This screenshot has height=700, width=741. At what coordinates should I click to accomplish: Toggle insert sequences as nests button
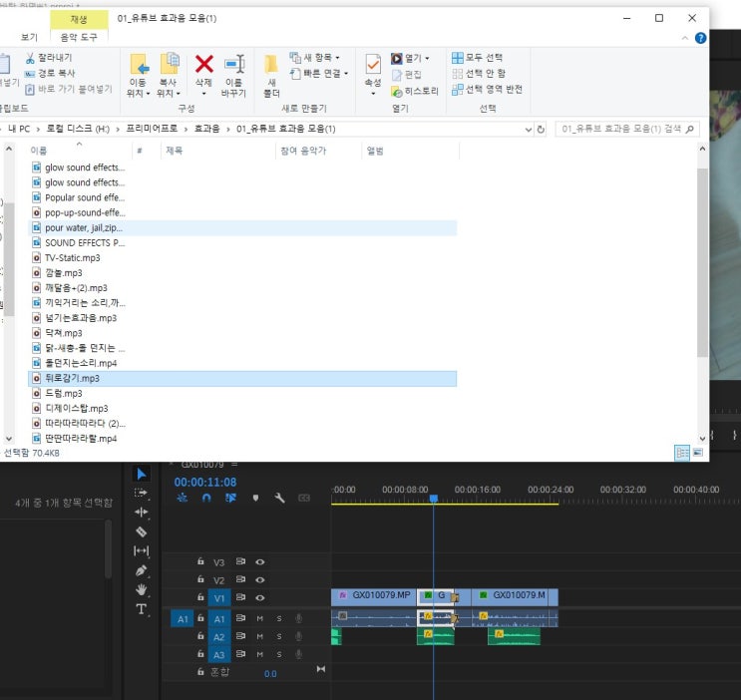pyautogui.click(x=182, y=498)
